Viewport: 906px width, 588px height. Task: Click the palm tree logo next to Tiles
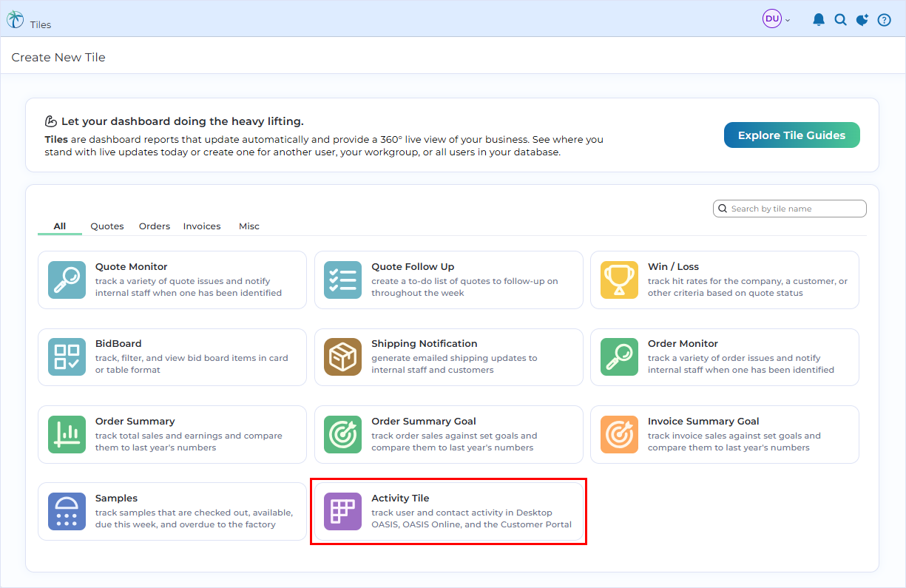click(x=15, y=18)
